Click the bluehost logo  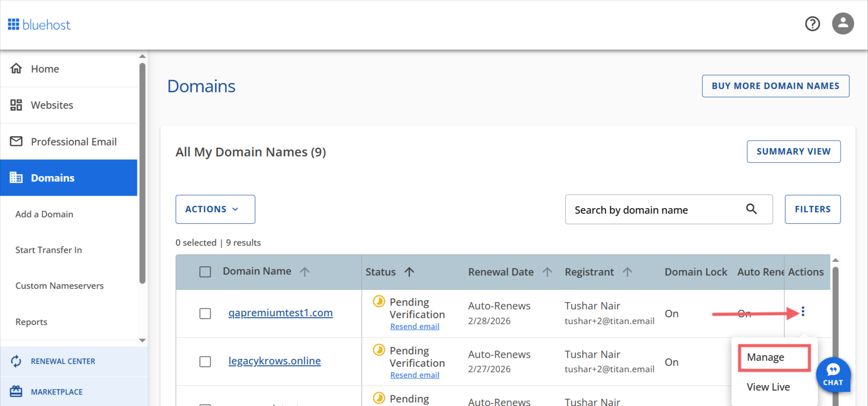39,25
